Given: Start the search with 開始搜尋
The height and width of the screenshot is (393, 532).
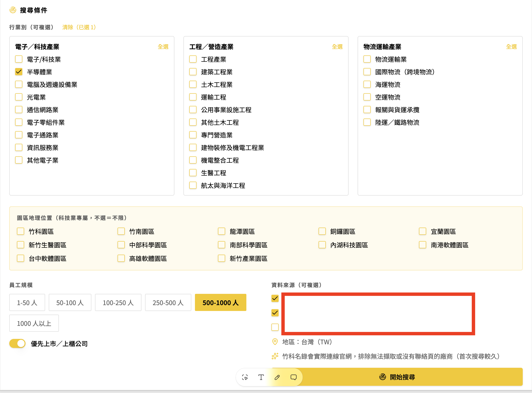Looking at the screenshot, I should pos(397,377).
